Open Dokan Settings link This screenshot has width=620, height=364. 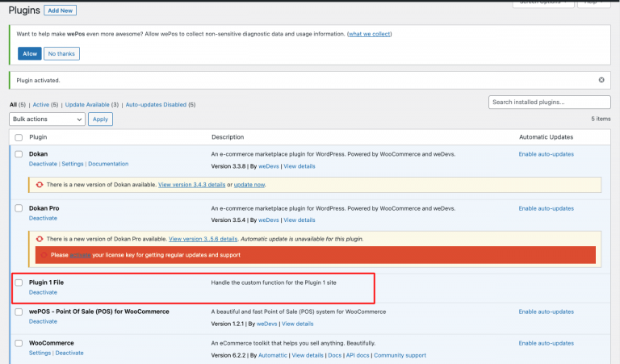(x=73, y=164)
